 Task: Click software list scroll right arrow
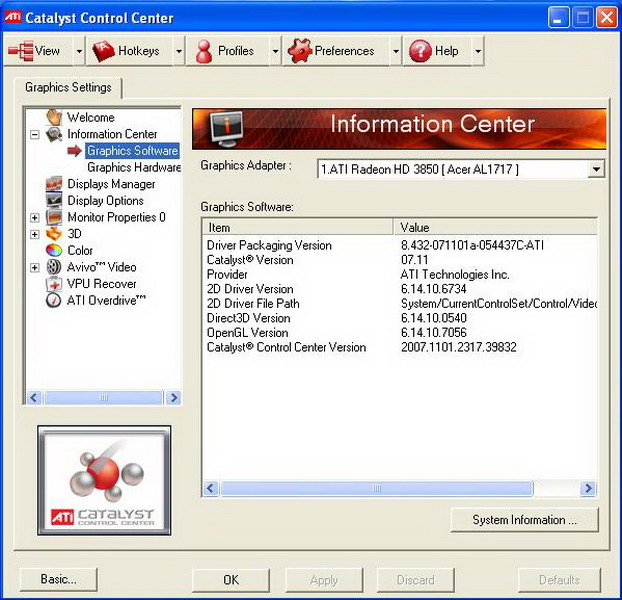click(588, 488)
